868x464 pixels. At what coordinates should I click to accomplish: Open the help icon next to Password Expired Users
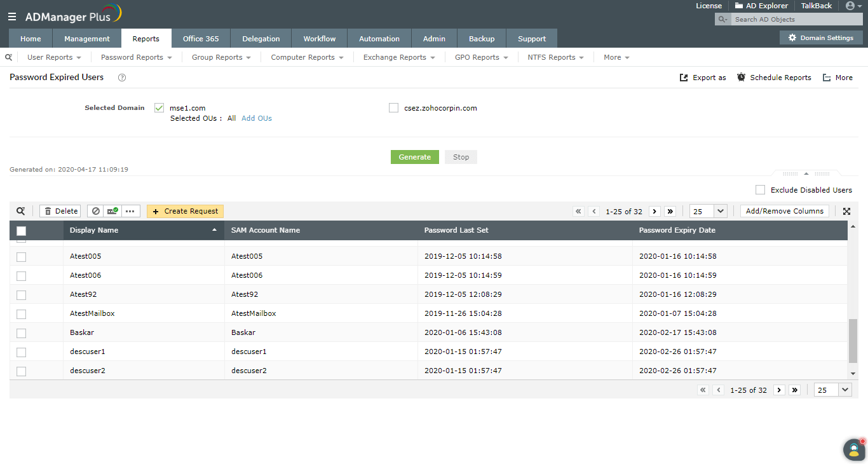tap(123, 78)
